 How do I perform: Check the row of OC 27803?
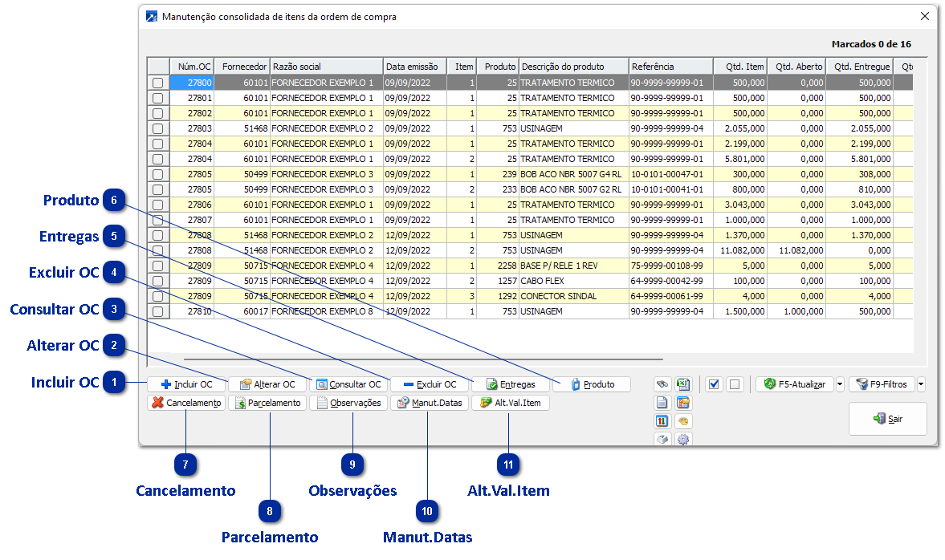click(158, 128)
